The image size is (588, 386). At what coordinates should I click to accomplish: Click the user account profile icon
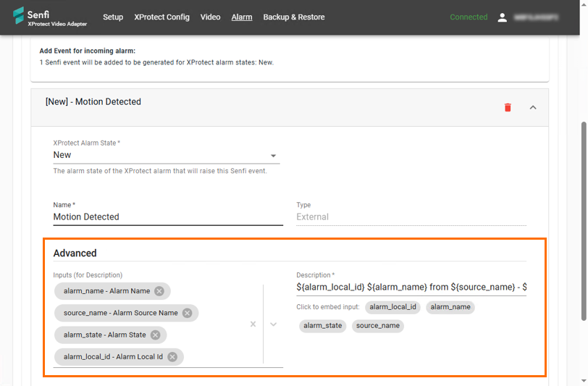[x=502, y=17]
